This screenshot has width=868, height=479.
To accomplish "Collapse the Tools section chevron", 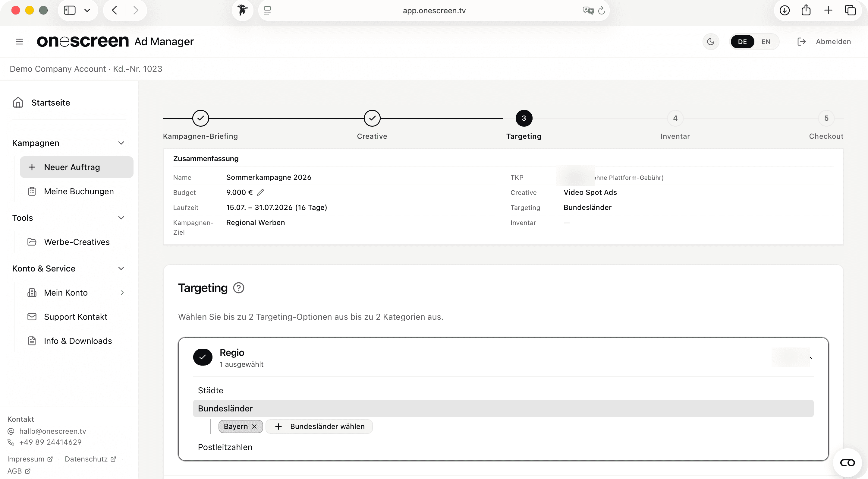I will coord(121,218).
